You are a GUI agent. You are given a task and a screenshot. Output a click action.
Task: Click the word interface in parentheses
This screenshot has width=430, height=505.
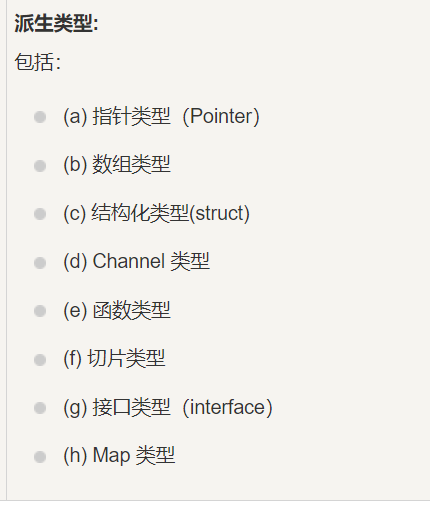(228, 407)
